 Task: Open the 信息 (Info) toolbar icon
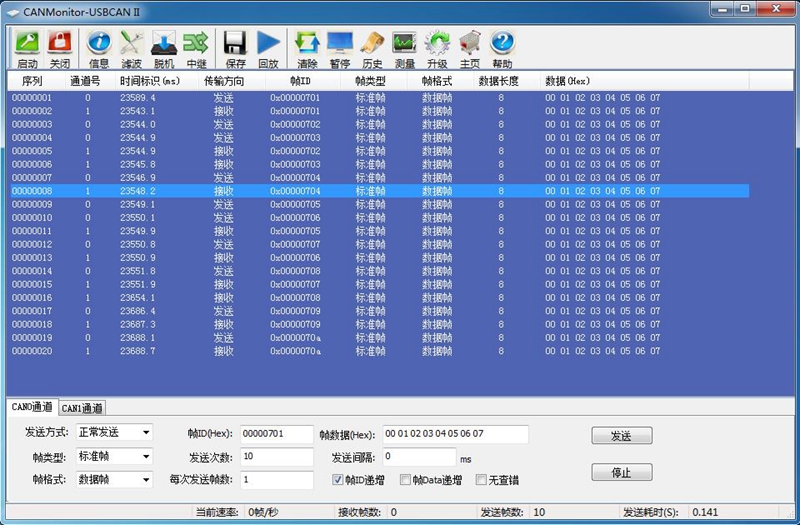(x=99, y=44)
